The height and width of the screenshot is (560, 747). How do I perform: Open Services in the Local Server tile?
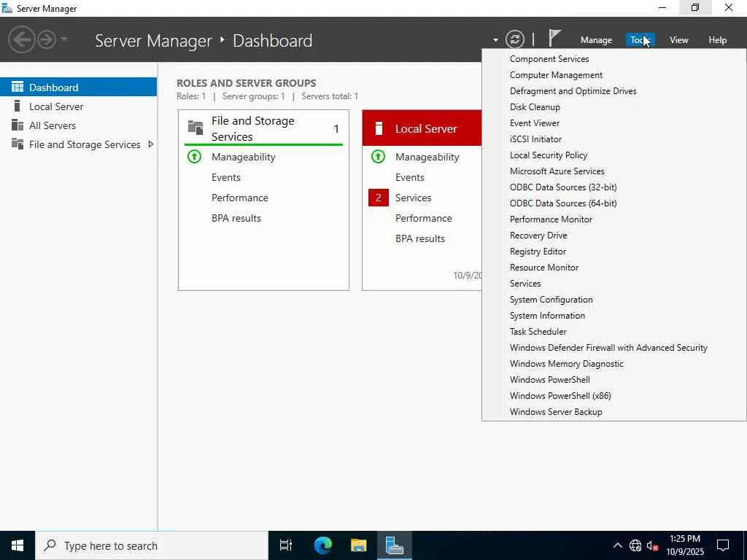coord(413,198)
